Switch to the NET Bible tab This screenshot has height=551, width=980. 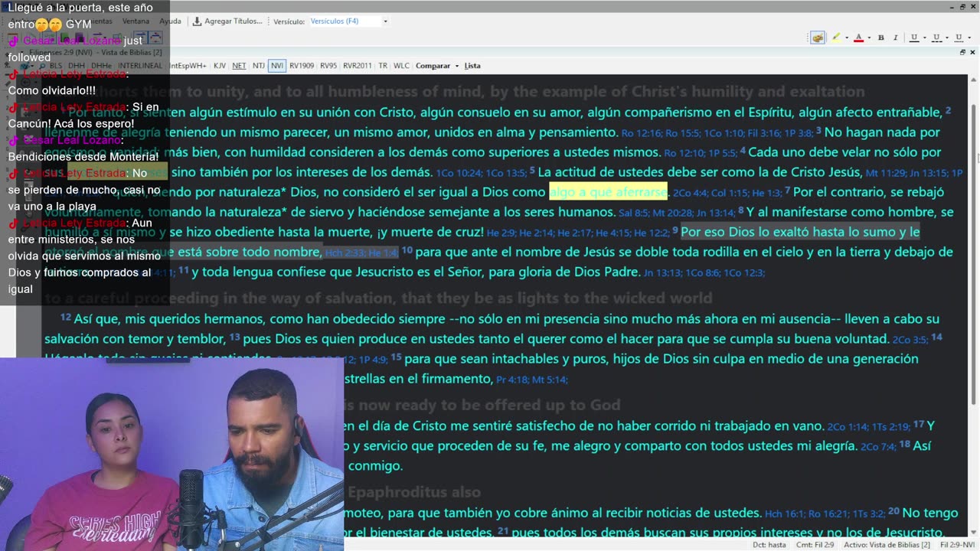click(x=239, y=66)
